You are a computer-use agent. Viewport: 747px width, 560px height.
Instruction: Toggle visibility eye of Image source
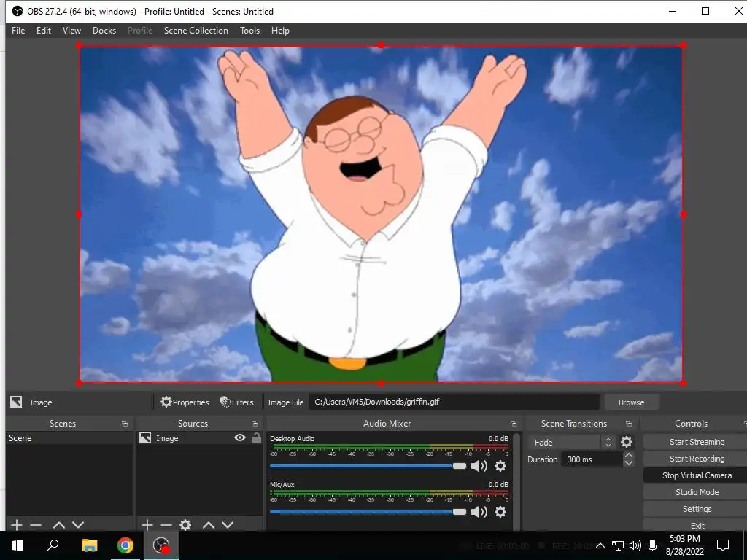point(240,437)
